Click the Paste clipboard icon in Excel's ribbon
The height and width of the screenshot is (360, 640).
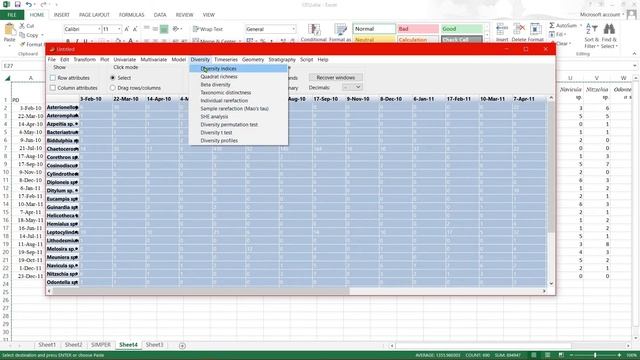tap(9, 30)
